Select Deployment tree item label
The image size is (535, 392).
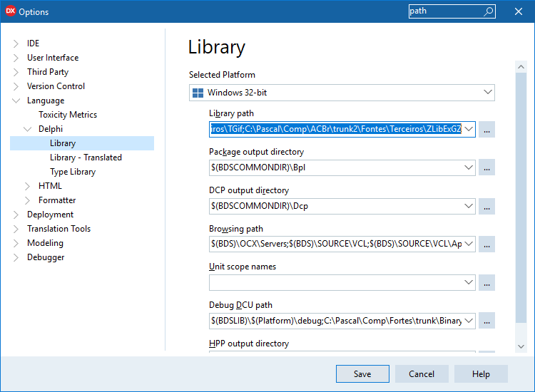50,215
